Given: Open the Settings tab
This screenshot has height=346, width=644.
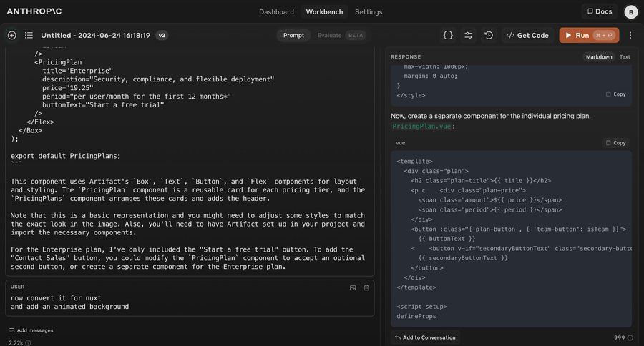Looking at the screenshot, I should coord(369,12).
